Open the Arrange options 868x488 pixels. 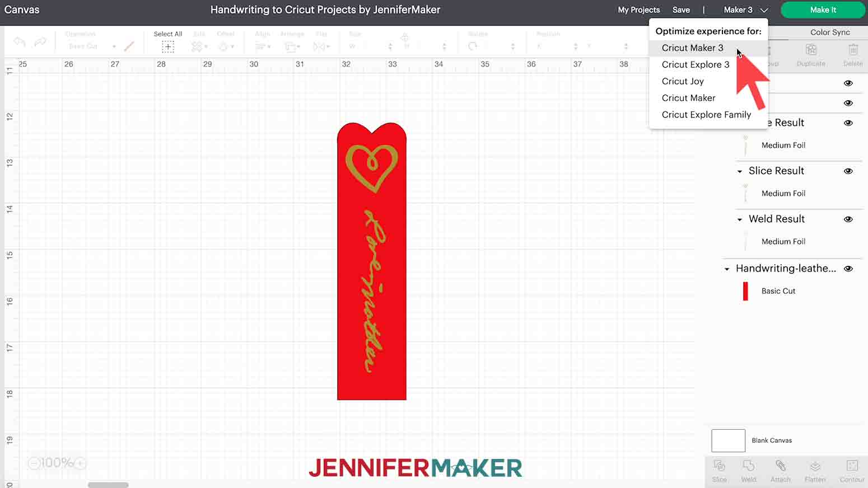(292, 47)
